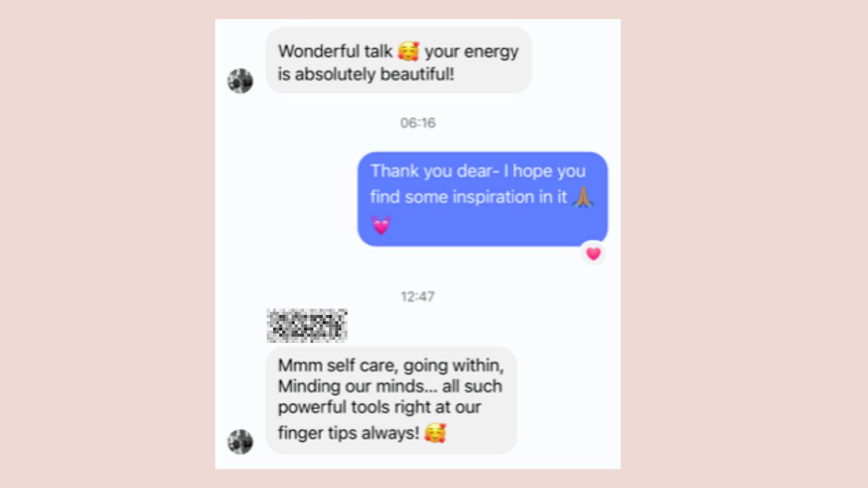
Task: Click the 12:47 timestamp
Action: pyautogui.click(x=418, y=297)
